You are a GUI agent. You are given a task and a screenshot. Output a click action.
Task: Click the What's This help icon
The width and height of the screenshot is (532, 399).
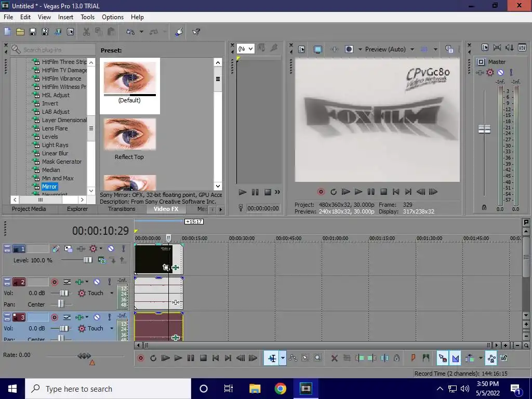(196, 32)
